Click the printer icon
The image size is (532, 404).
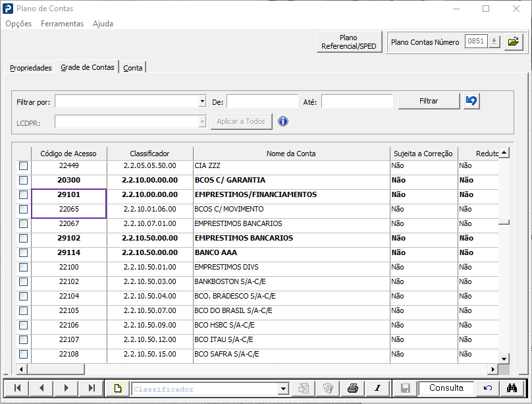tap(352, 388)
